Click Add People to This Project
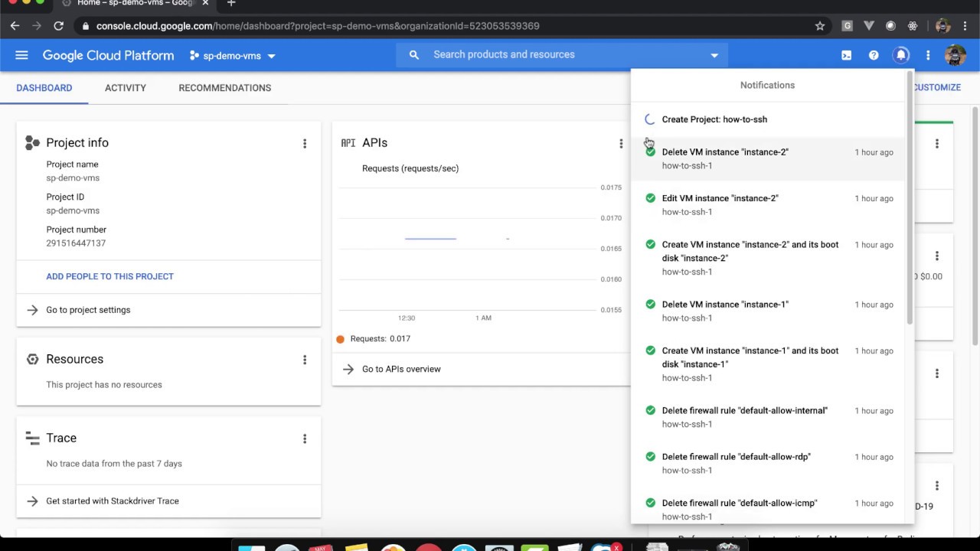 tap(109, 276)
